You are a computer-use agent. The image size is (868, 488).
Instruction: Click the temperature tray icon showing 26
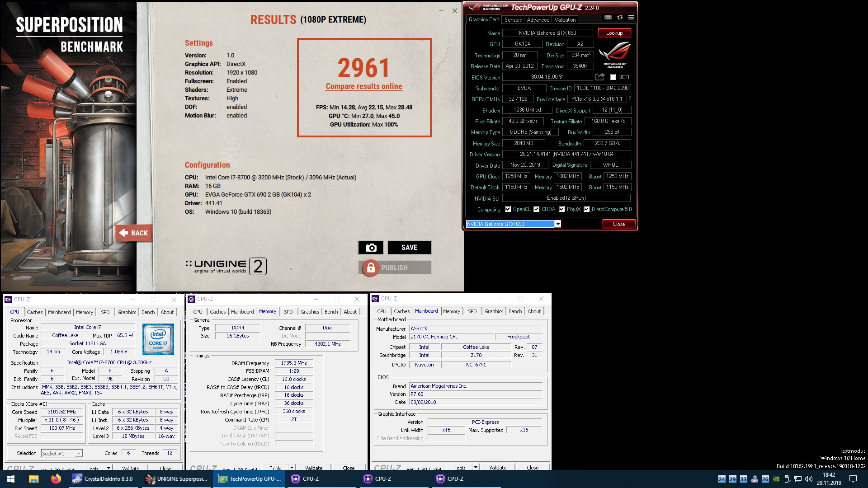(x=765, y=479)
